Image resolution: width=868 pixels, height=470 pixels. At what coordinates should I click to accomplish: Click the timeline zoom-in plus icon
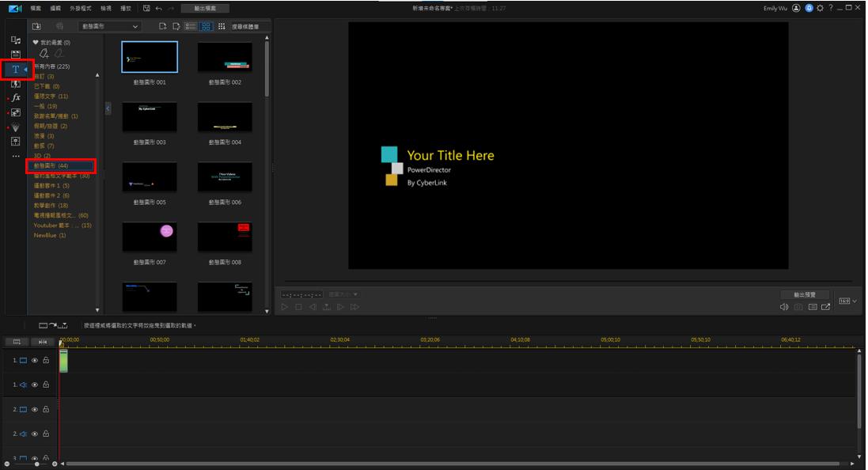pos(55,464)
